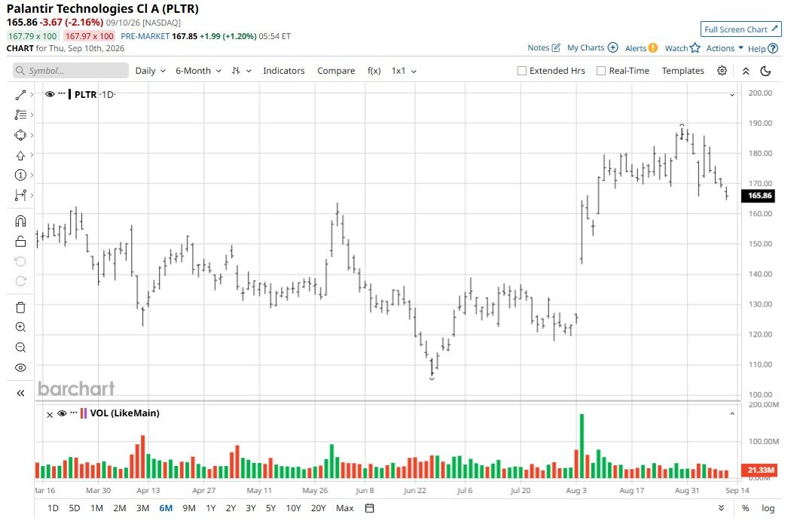Click the zoom out magnifier icon
Screen dimensions: 812x527
tap(20, 347)
